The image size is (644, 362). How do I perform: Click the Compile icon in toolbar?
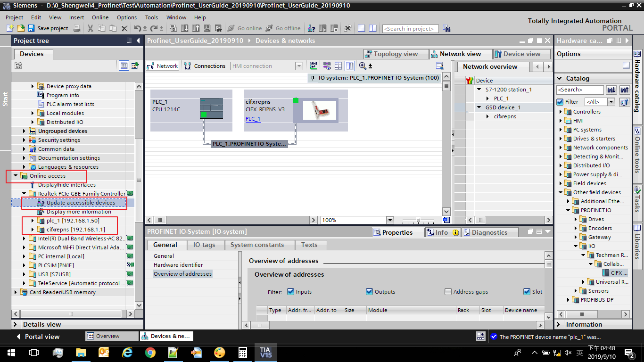pos(173,28)
